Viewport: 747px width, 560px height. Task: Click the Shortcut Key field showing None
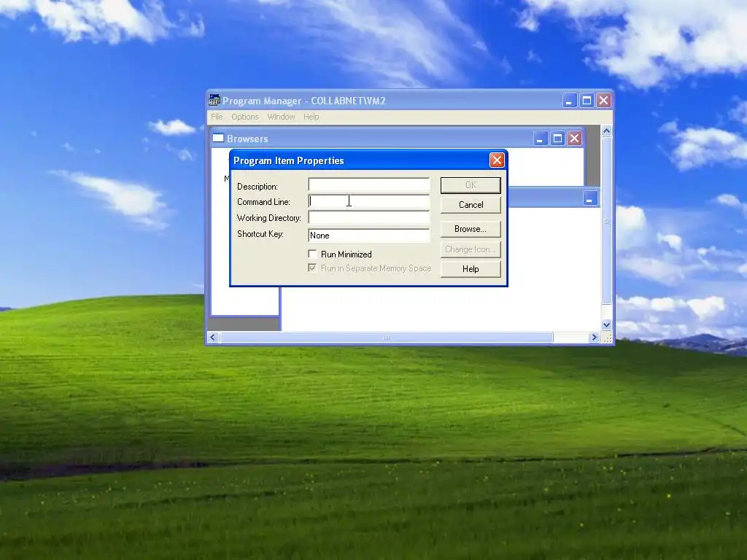pyautogui.click(x=368, y=236)
